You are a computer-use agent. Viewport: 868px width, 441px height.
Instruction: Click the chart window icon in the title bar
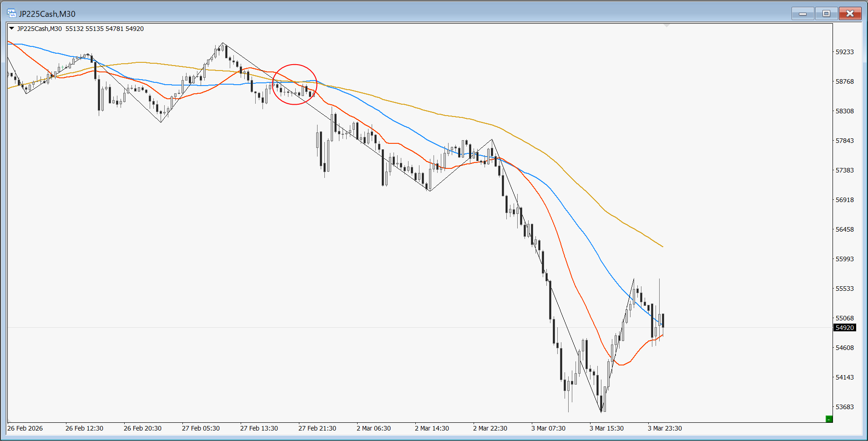(x=11, y=13)
